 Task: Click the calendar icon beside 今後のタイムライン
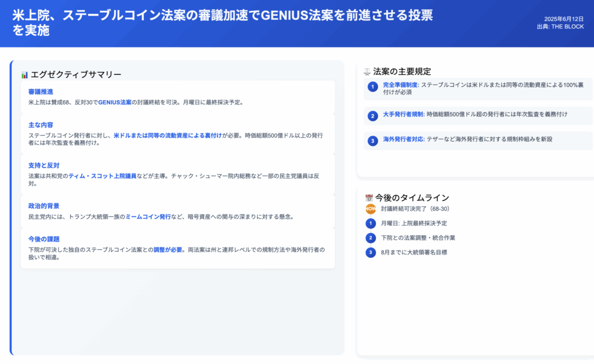click(369, 198)
